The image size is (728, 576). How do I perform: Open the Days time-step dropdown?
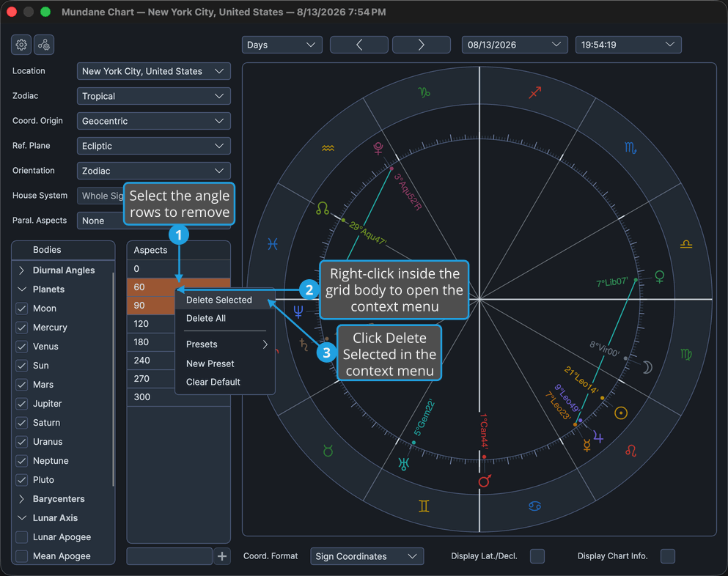(282, 45)
